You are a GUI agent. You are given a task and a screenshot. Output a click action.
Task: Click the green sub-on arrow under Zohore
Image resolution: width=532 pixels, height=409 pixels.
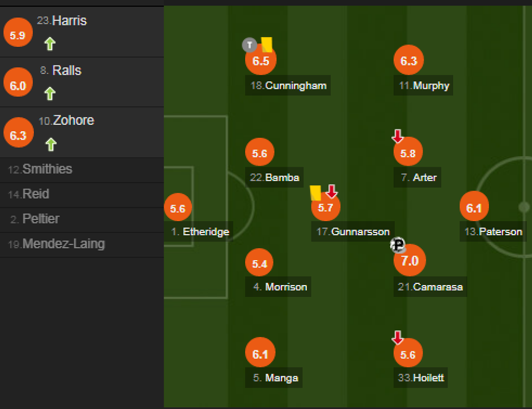tap(50, 144)
